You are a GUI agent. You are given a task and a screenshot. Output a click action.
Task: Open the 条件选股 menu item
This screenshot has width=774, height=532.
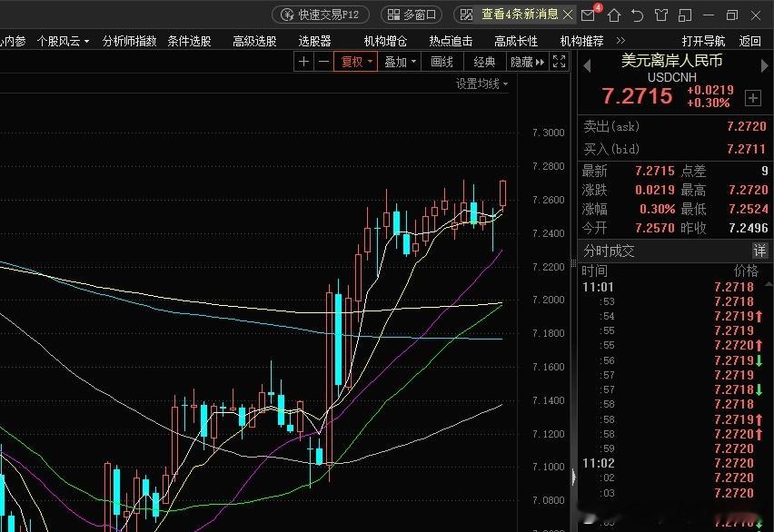189,41
